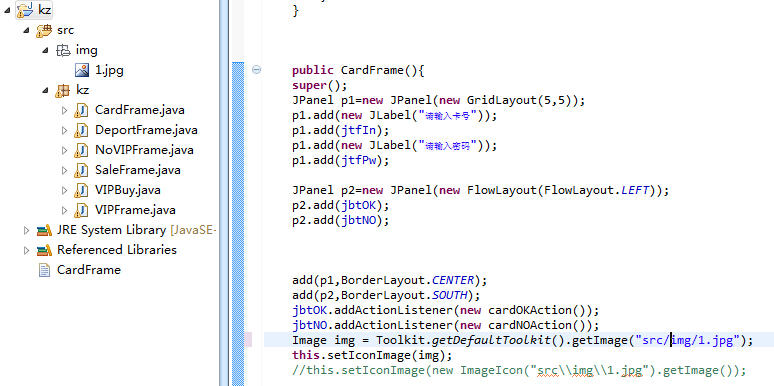
Task: Click the "p2.add(jbtNO);" line
Action: click(341, 220)
